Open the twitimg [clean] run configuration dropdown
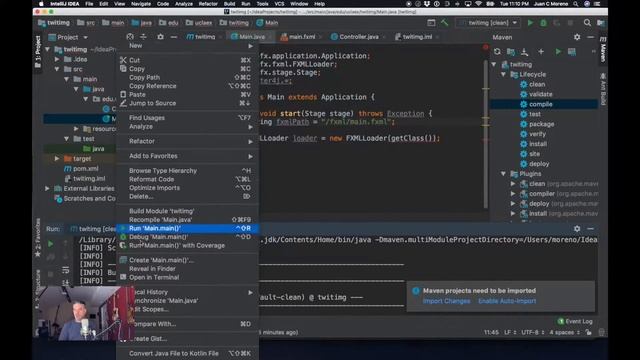This screenshot has width=640, height=360. (489, 23)
